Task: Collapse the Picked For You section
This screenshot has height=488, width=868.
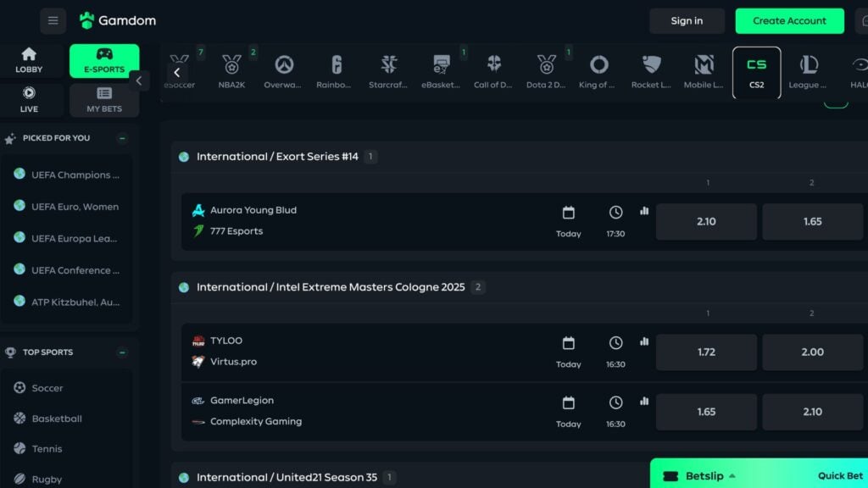Action: tap(122, 138)
